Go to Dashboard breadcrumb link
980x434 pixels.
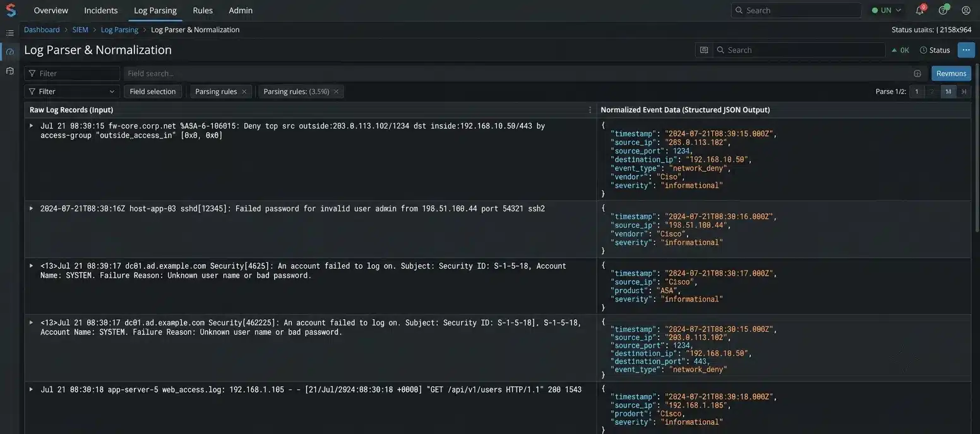click(x=42, y=30)
